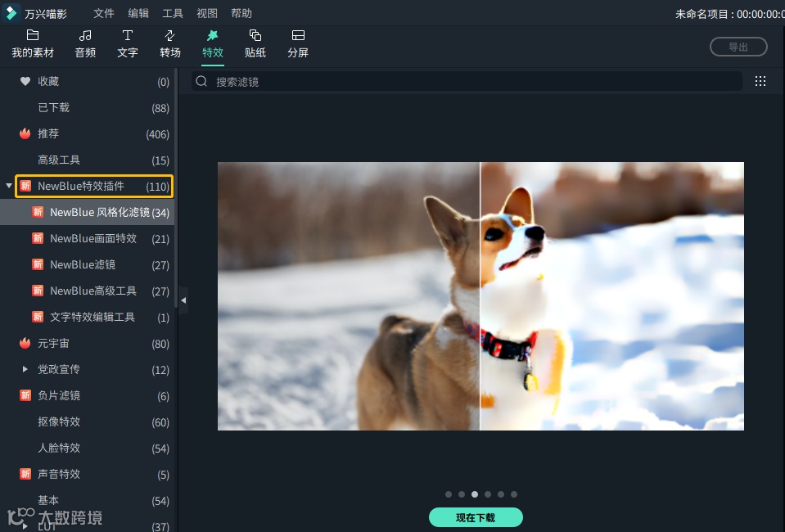Select the 已下载 category
Image resolution: width=785 pixels, height=532 pixels.
pos(87,107)
